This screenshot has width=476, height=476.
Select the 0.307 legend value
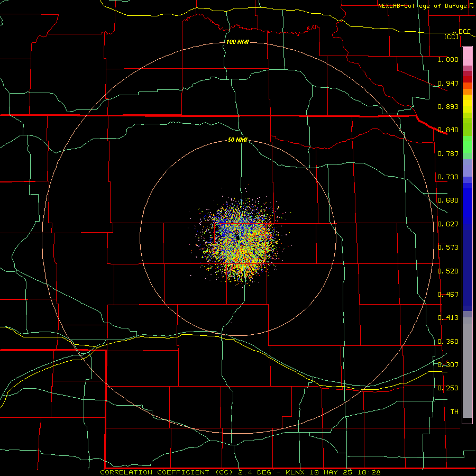click(448, 364)
